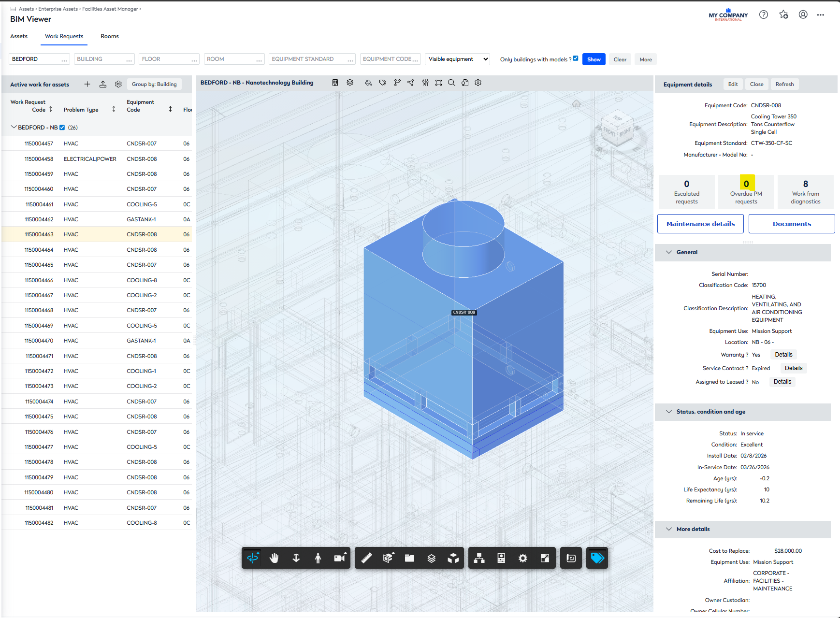Open the camera views tool
The height and width of the screenshot is (618, 840).
[340, 558]
